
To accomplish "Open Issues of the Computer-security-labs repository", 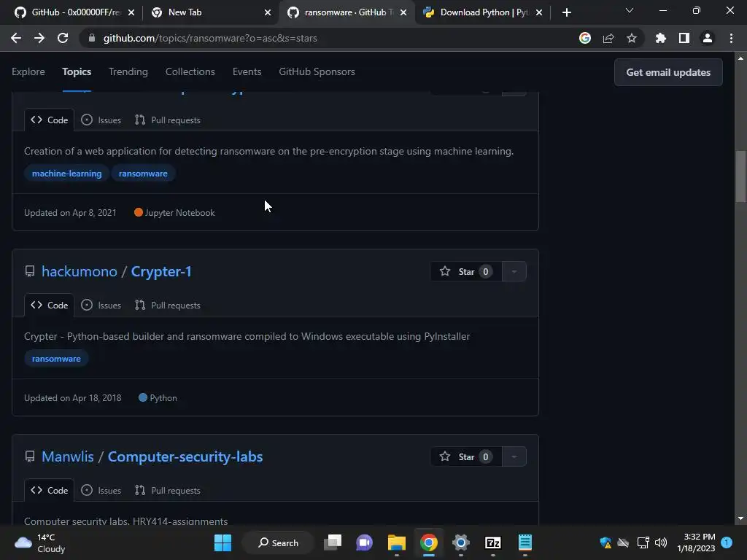I will coord(101,491).
